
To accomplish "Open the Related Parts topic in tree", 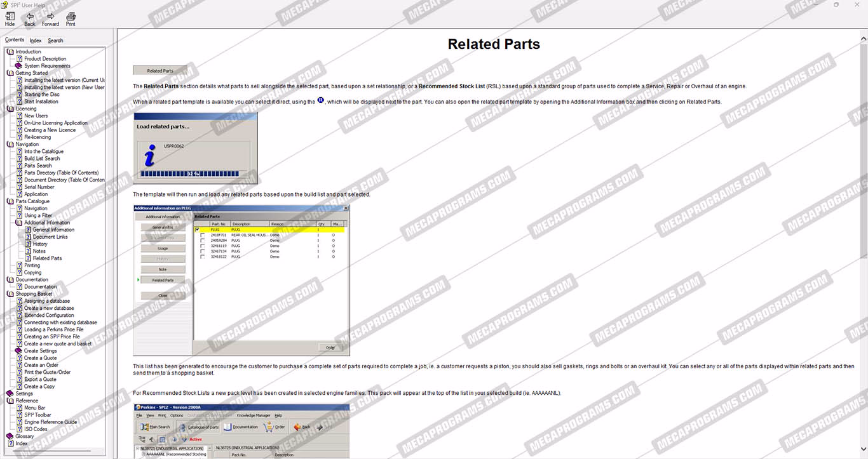I will (x=47, y=258).
